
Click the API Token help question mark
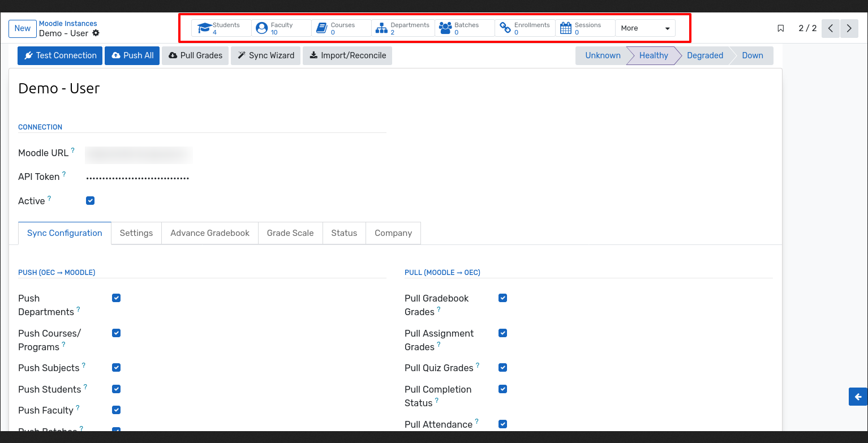coord(64,174)
